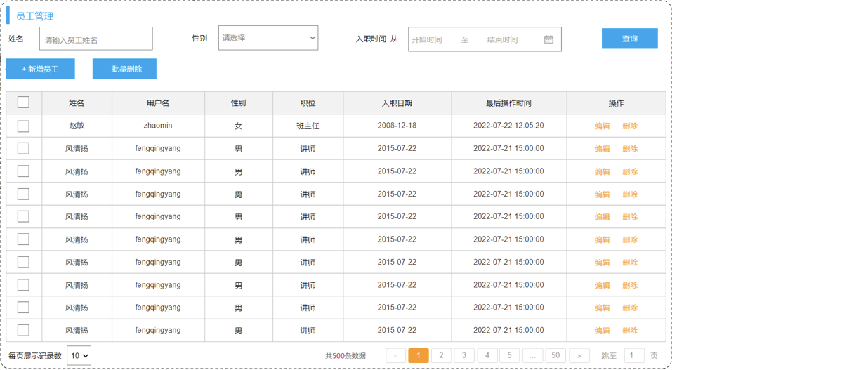Viewport: 868px width, 370px height.
Task: Click the pagination ellipsis button
Action: click(532, 356)
